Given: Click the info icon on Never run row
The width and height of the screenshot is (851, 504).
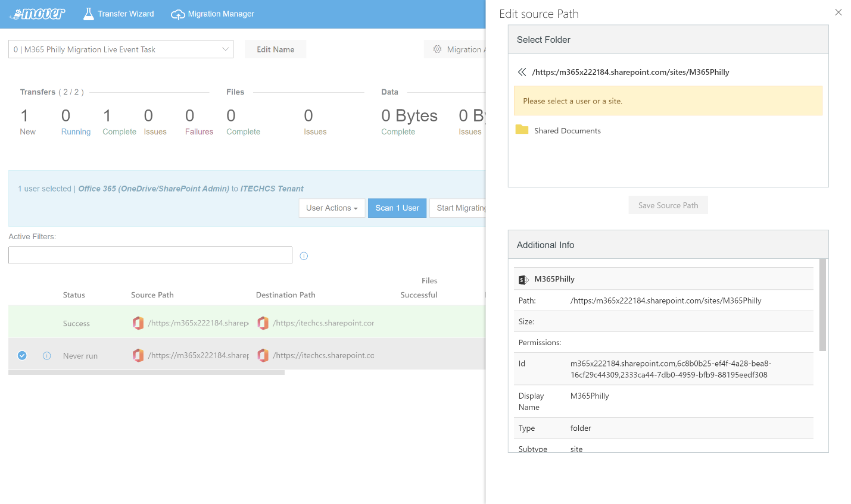Looking at the screenshot, I should (x=47, y=356).
